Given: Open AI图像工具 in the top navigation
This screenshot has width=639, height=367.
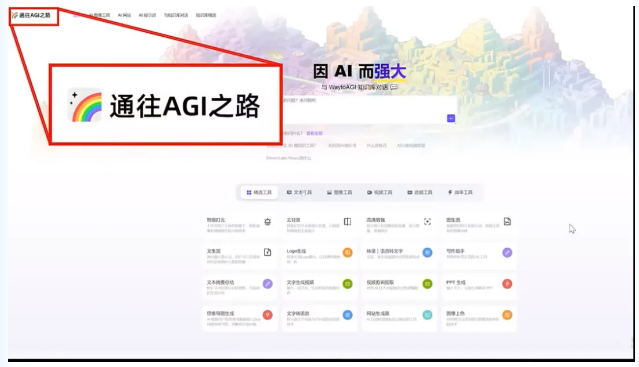Looking at the screenshot, I should 99,15.
